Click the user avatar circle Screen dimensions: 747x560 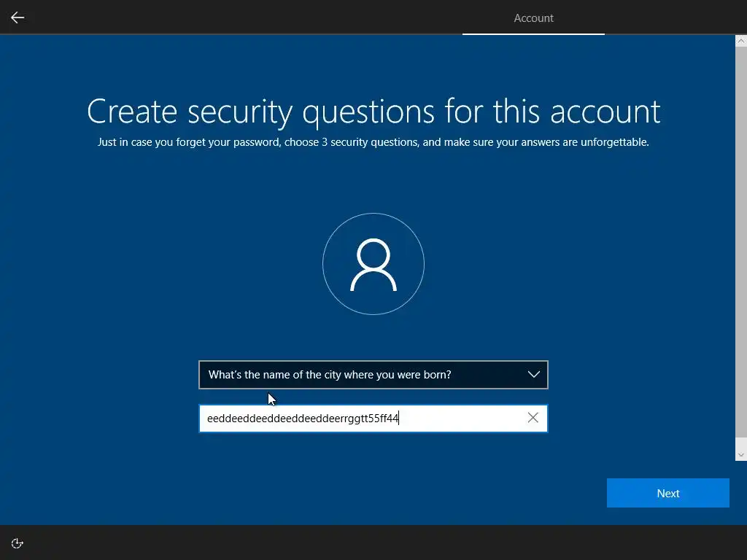pos(373,264)
